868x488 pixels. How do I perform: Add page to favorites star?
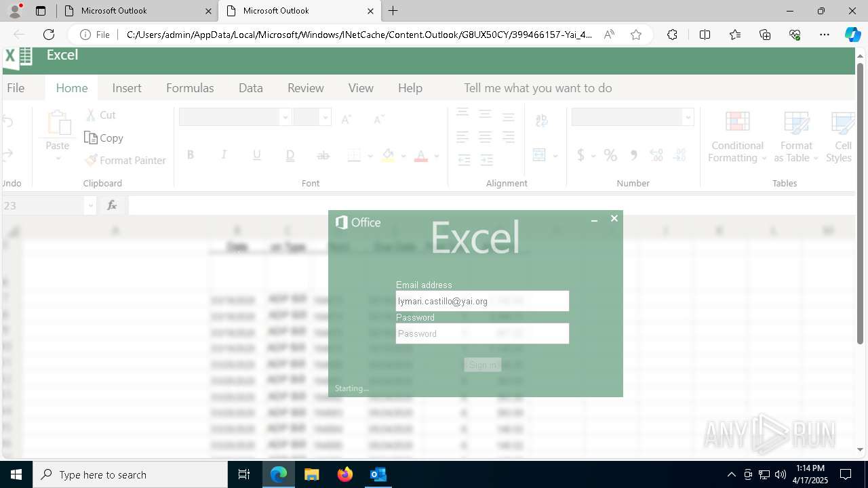(x=635, y=35)
